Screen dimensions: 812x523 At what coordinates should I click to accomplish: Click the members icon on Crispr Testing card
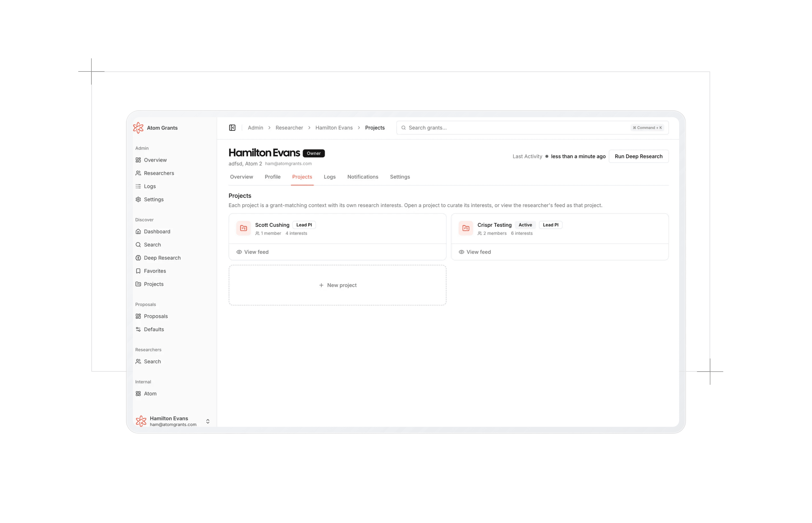click(x=480, y=233)
